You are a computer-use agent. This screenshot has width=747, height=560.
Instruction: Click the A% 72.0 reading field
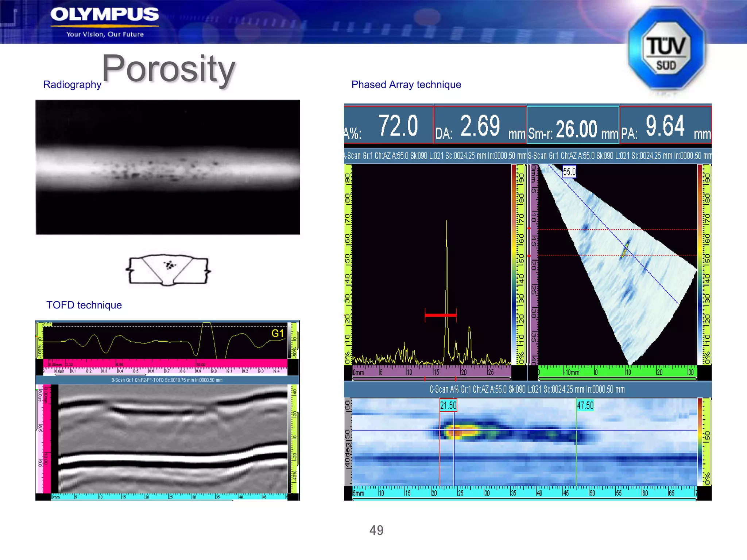(388, 125)
